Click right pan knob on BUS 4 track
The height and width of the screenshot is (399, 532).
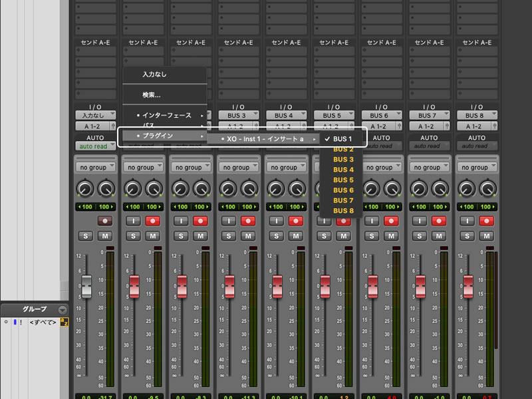pos(297,189)
